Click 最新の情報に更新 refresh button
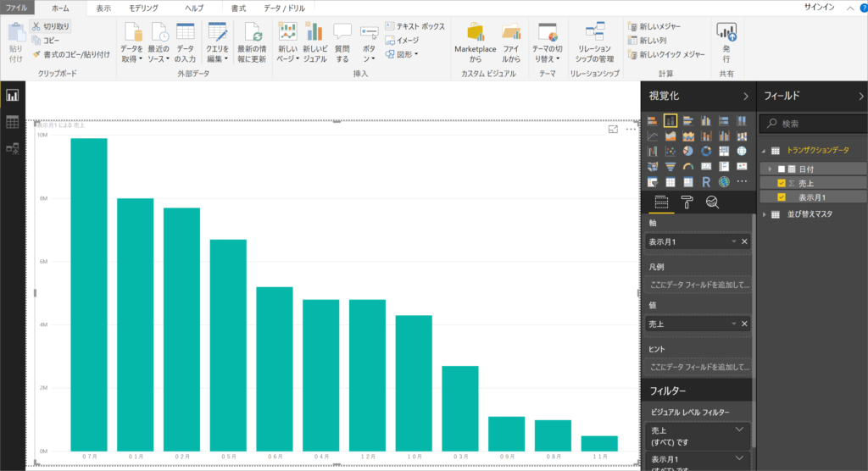Image resolution: width=868 pixels, height=471 pixels. point(252,43)
